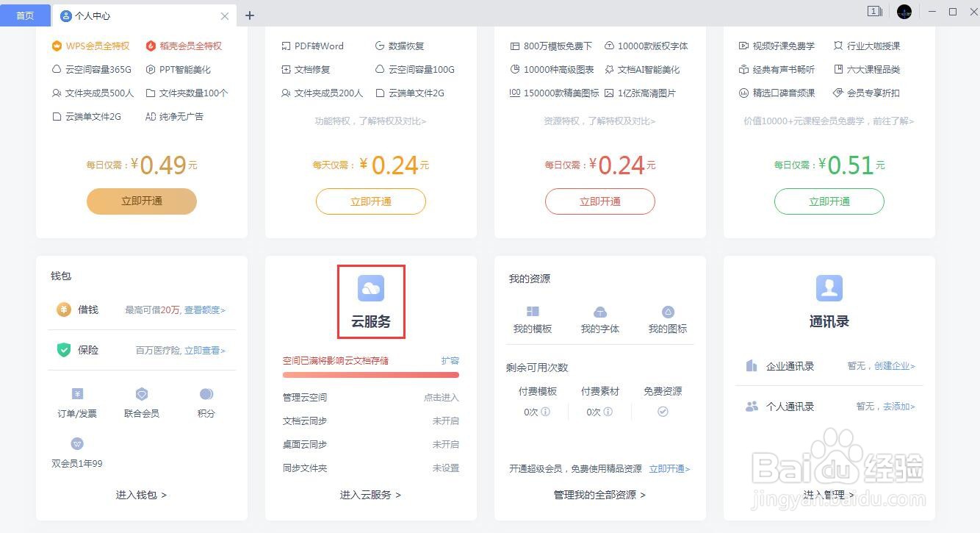This screenshot has height=533, width=980.
Task: Open 资源特权，了解特权及对比 link
Action: pyautogui.click(x=600, y=121)
